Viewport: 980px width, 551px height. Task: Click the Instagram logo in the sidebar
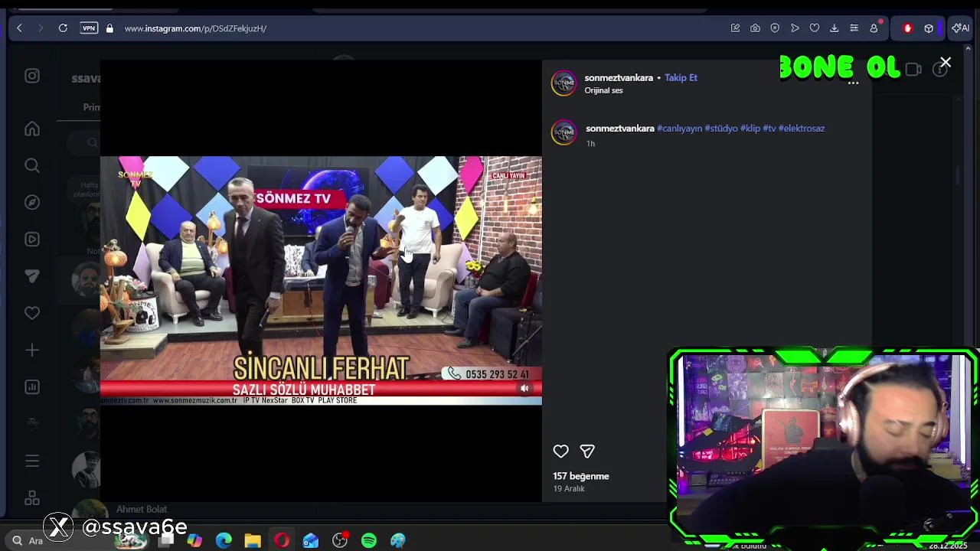pyautogui.click(x=32, y=76)
